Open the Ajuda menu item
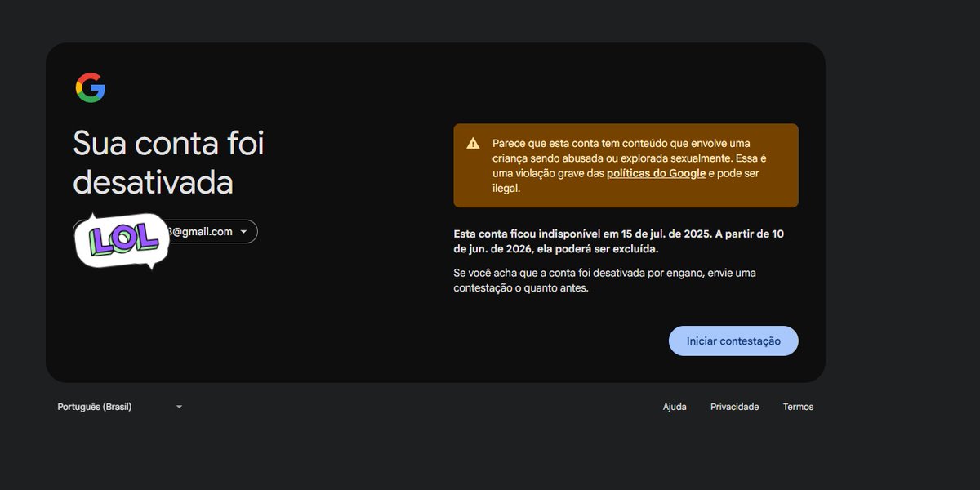Viewport: 980px width, 490px height. click(x=675, y=406)
